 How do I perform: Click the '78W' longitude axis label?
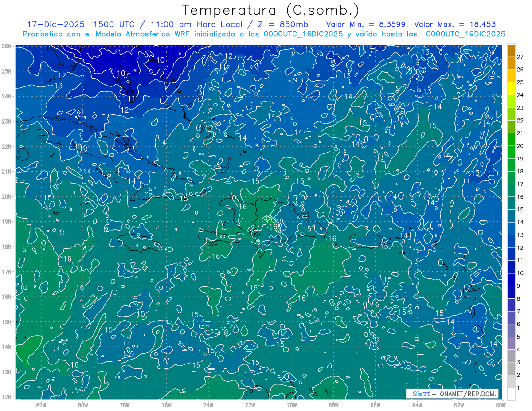[x=125, y=405]
